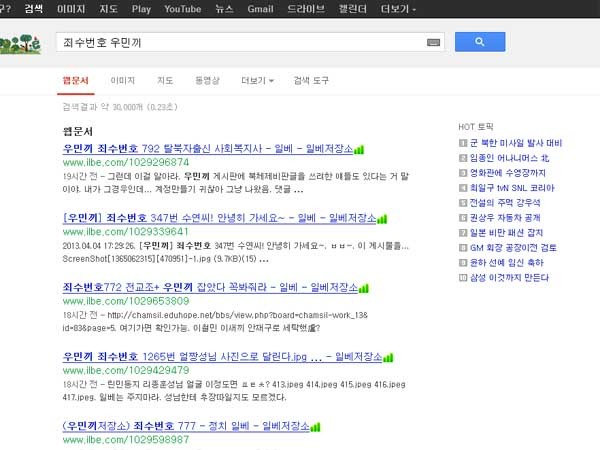
Task: Open hot topic 임종인 어나니머스 北
Action: (509, 158)
